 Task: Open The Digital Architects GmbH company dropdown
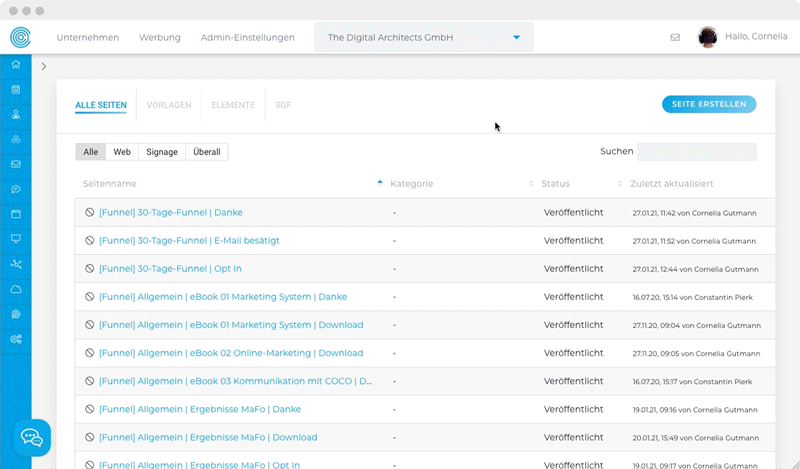point(423,38)
